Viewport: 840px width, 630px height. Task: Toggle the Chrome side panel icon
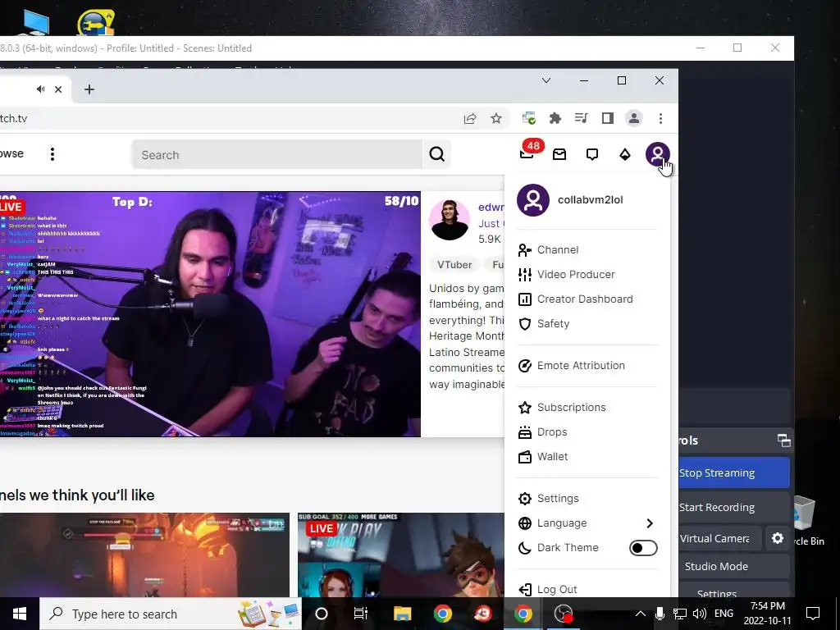pos(608,118)
